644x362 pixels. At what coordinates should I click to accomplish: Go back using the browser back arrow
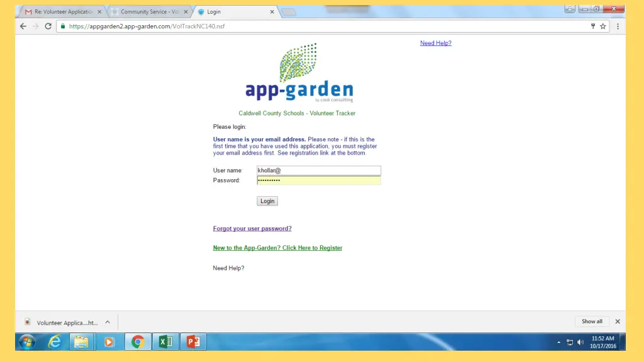click(x=23, y=26)
